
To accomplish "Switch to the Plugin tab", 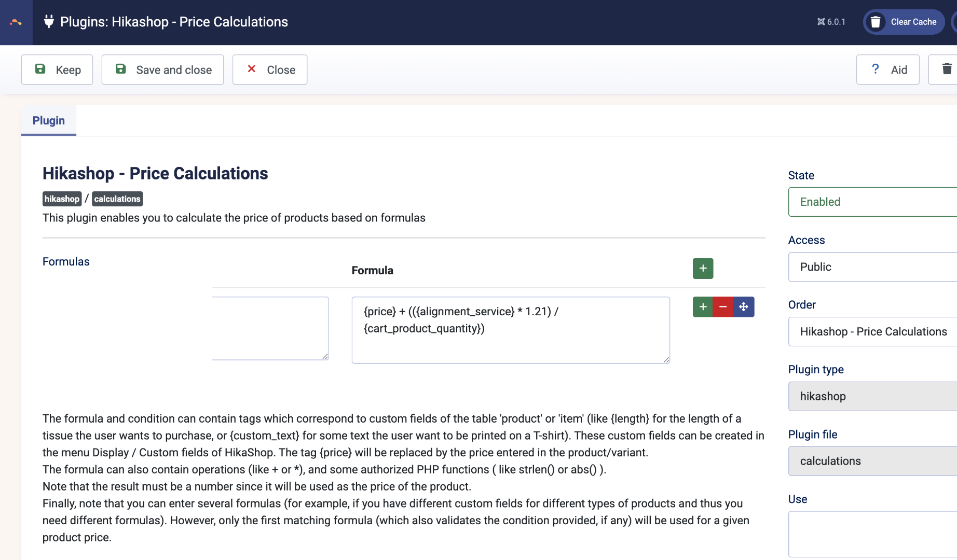I will click(x=49, y=121).
